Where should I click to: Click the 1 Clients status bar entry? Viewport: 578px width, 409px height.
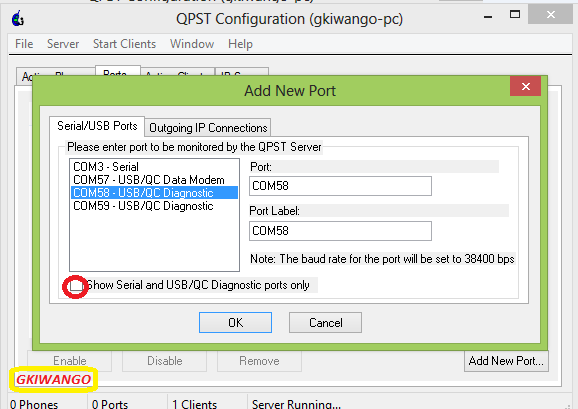coord(194,404)
